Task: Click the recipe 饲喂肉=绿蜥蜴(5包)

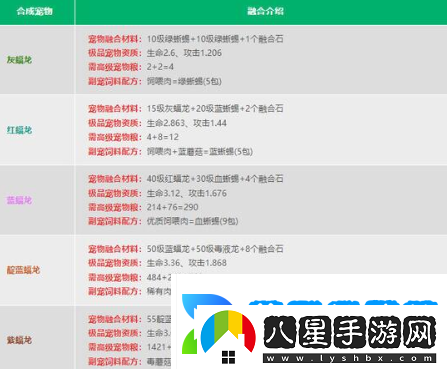Action: [184, 81]
